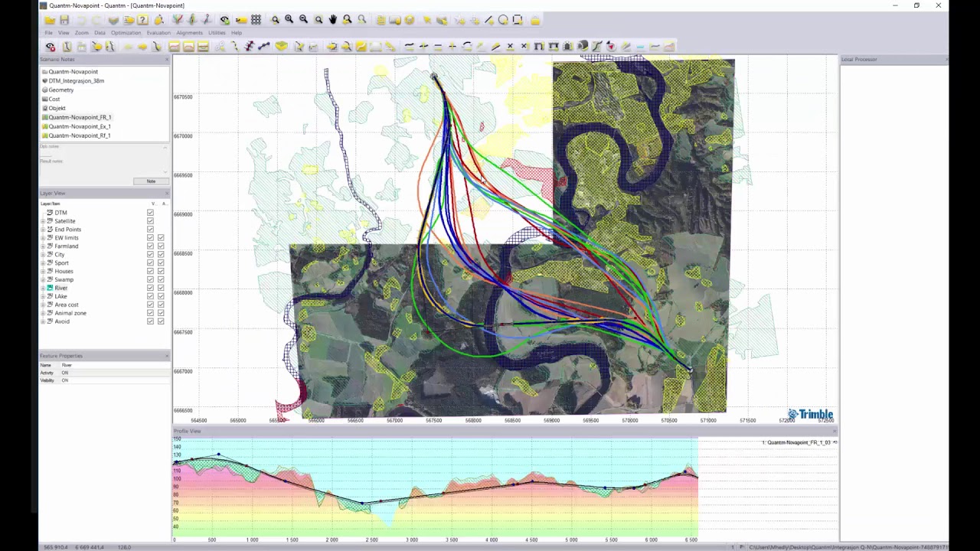The height and width of the screenshot is (551, 980).
Task: Click the Open folder toolbar icon
Action: (50, 20)
